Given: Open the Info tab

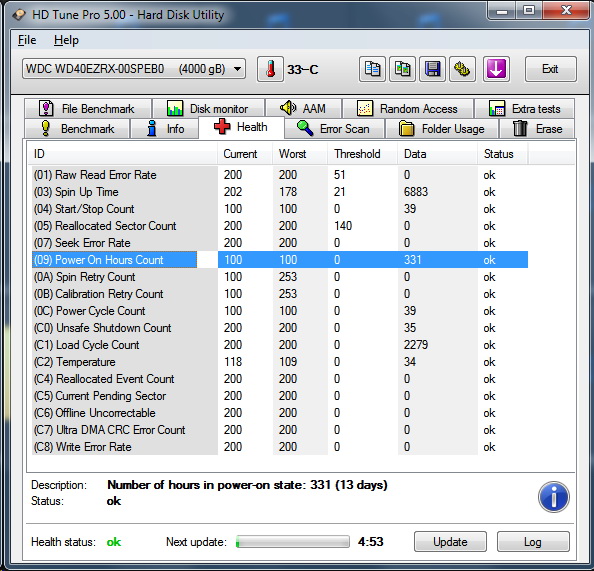Looking at the screenshot, I should pyautogui.click(x=164, y=128).
